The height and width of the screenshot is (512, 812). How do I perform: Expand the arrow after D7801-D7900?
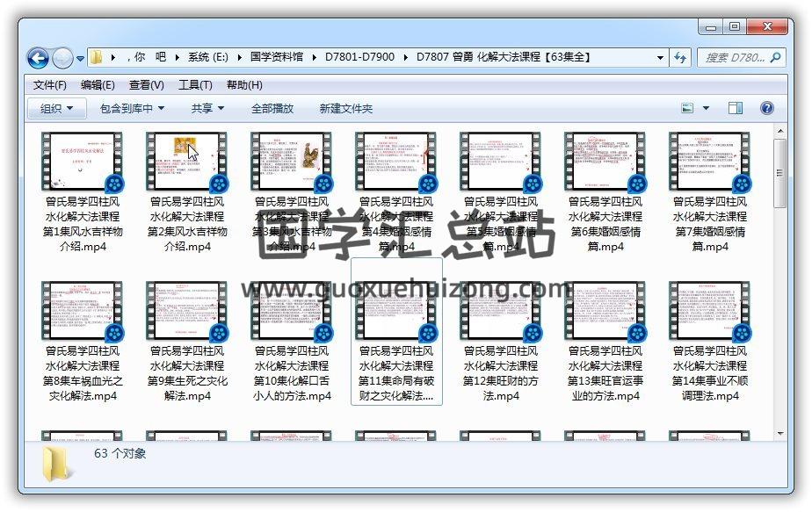405,57
